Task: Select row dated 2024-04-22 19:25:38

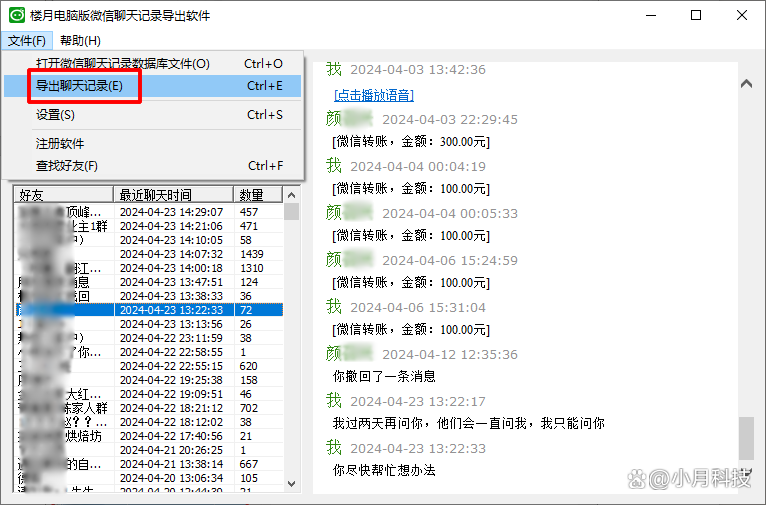Action: click(x=149, y=380)
